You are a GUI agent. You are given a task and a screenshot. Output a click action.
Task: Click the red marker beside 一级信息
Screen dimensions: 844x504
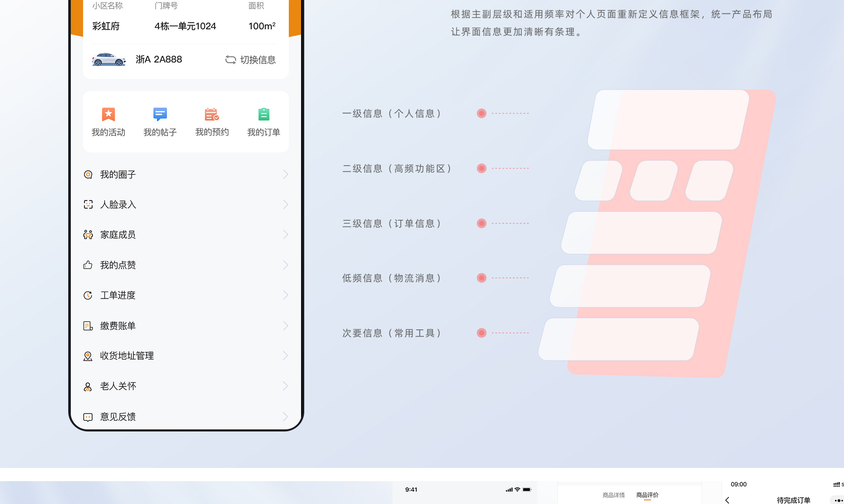[481, 113]
